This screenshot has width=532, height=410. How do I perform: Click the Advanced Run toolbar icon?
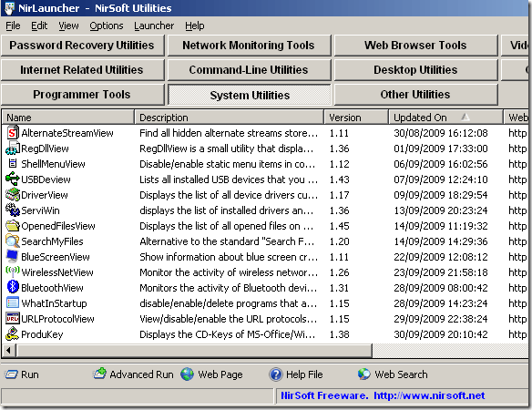coord(100,374)
